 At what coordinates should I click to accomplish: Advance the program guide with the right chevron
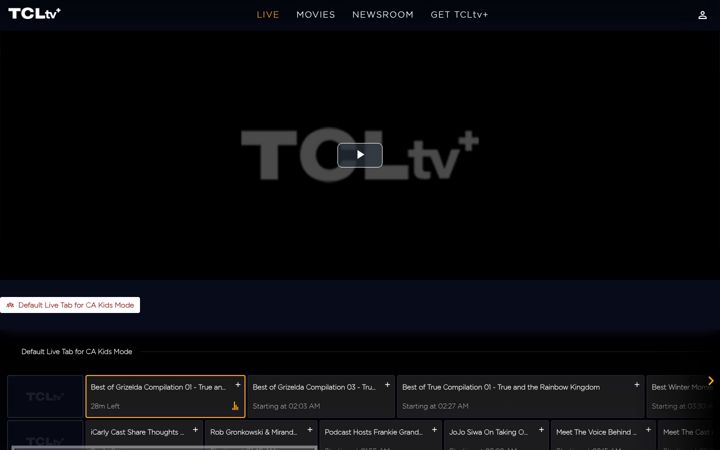pyautogui.click(x=711, y=381)
